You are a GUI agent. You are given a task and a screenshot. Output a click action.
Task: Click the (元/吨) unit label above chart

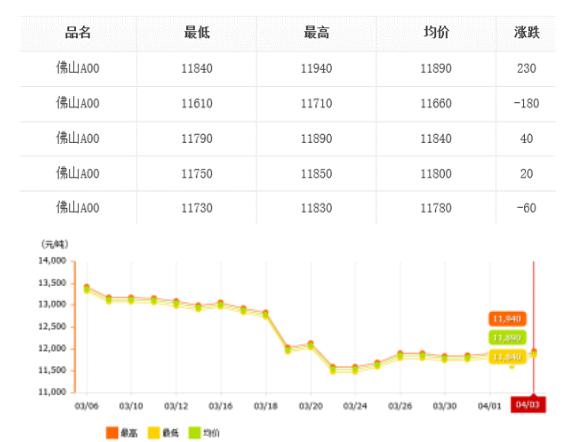pos(55,244)
